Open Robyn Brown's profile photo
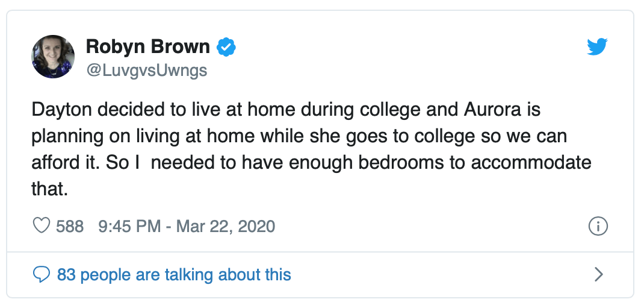Image resolution: width=644 pixels, height=305 pixels. point(53,57)
